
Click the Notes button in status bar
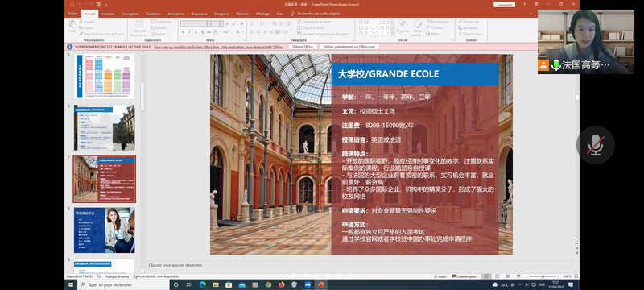pyautogui.click(x=440, y=276)
